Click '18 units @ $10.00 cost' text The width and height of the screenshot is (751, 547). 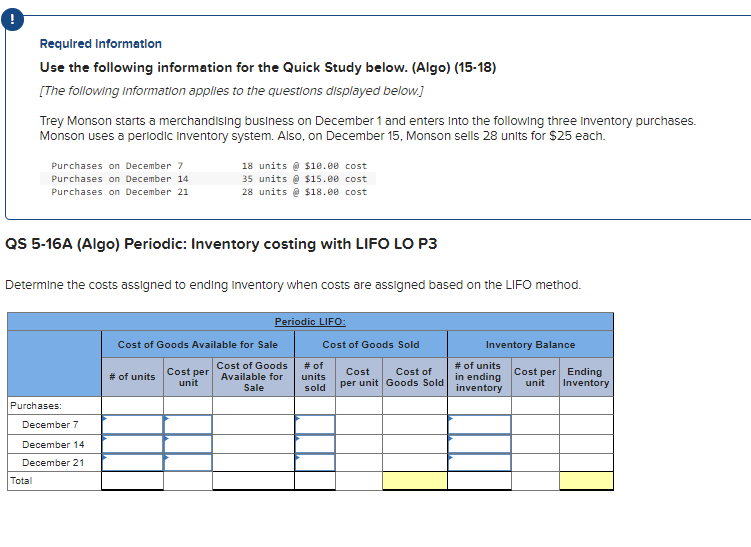304,166
